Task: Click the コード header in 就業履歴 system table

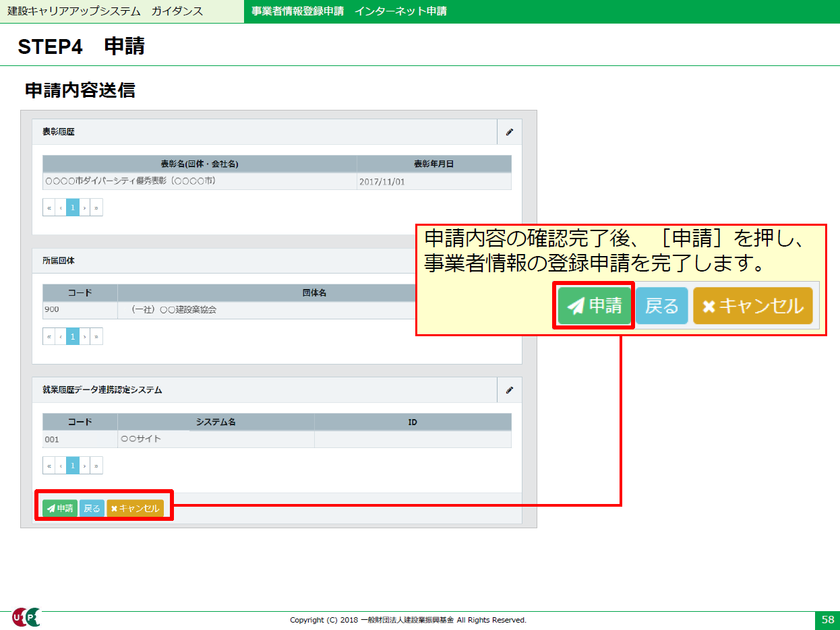Action: [x=80, y=422]
